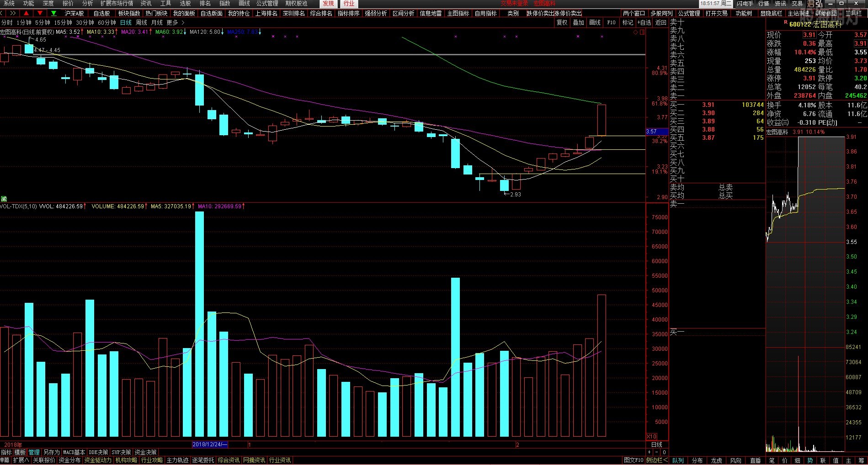Screen dimensions: 868x465
Task: Click the 2.93 low price label
Action: (x=515, y=194)
